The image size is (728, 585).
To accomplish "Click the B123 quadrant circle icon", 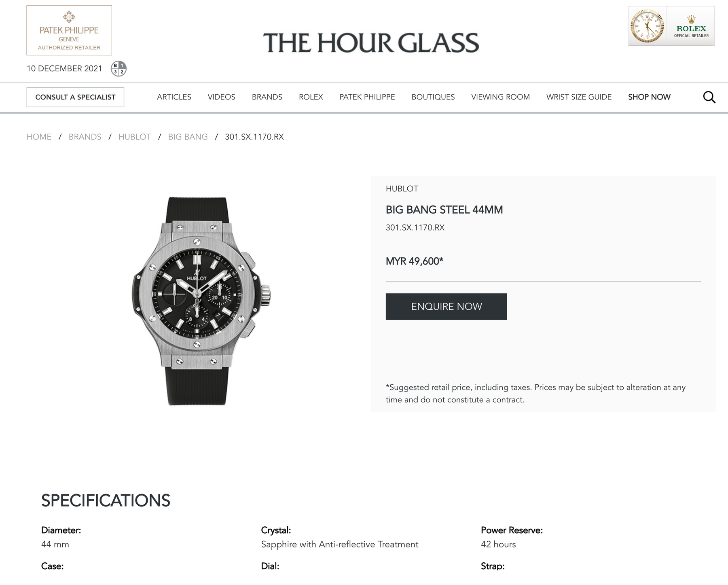I will 119,69.
